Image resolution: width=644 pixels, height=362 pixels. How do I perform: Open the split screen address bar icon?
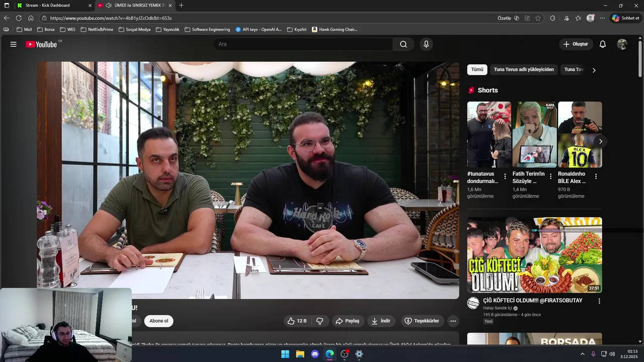click(x=527, y=18)
